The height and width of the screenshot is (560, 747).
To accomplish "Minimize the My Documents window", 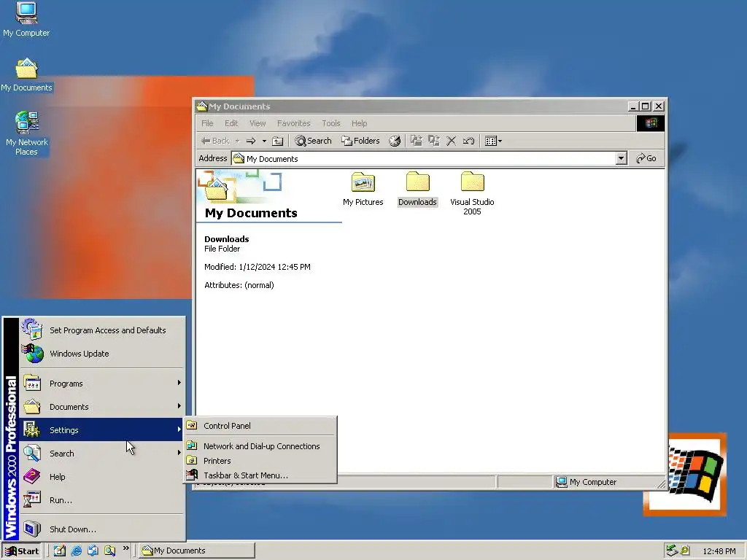I will (x=632, y=106).
